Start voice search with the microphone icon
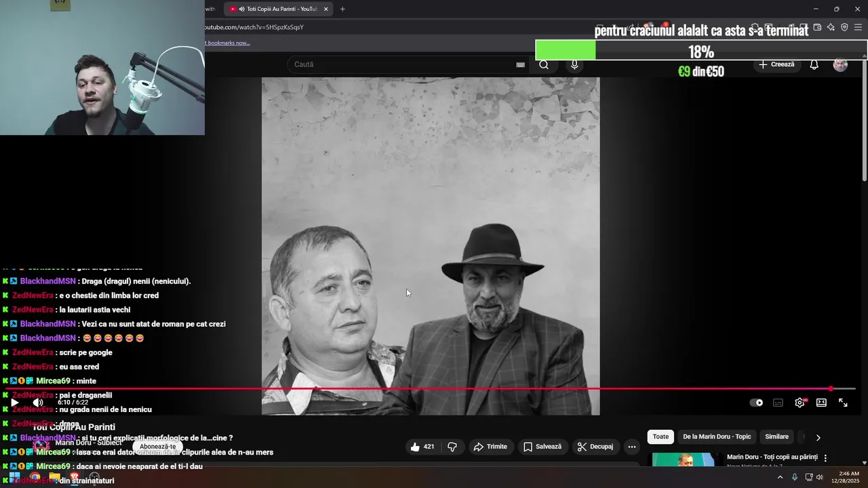 (x=574, y=64)
